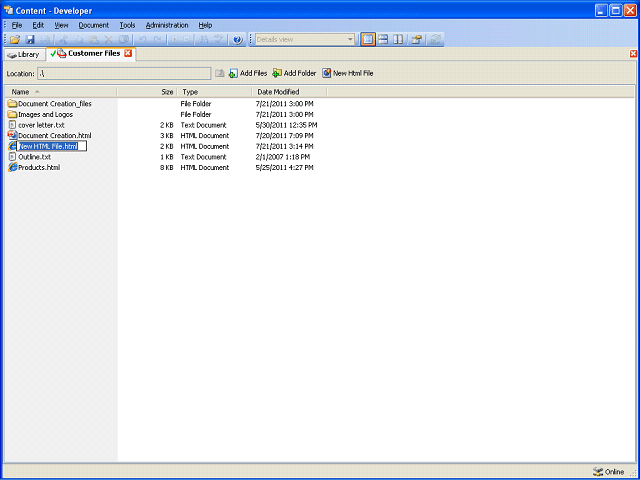Click the date 5/30/2011 12:35 PM
The image size is (640, 480).
coord(286,125)
